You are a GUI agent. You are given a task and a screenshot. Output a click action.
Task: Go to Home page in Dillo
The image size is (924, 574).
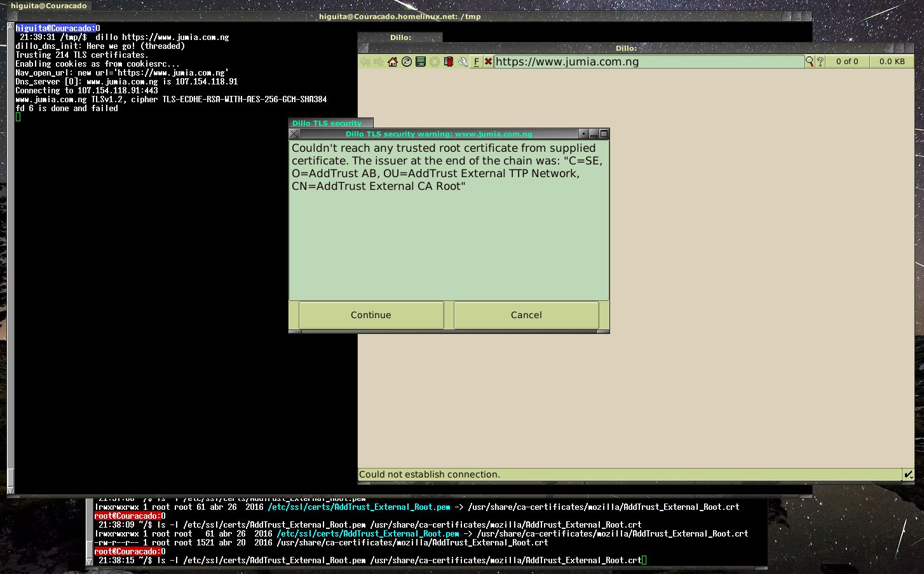pyautogui.click(x=393, y=62)
